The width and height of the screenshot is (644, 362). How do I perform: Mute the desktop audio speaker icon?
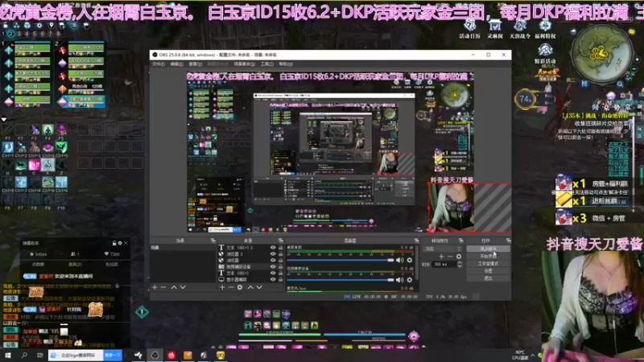pyautogui.click(x=399, y=260)
